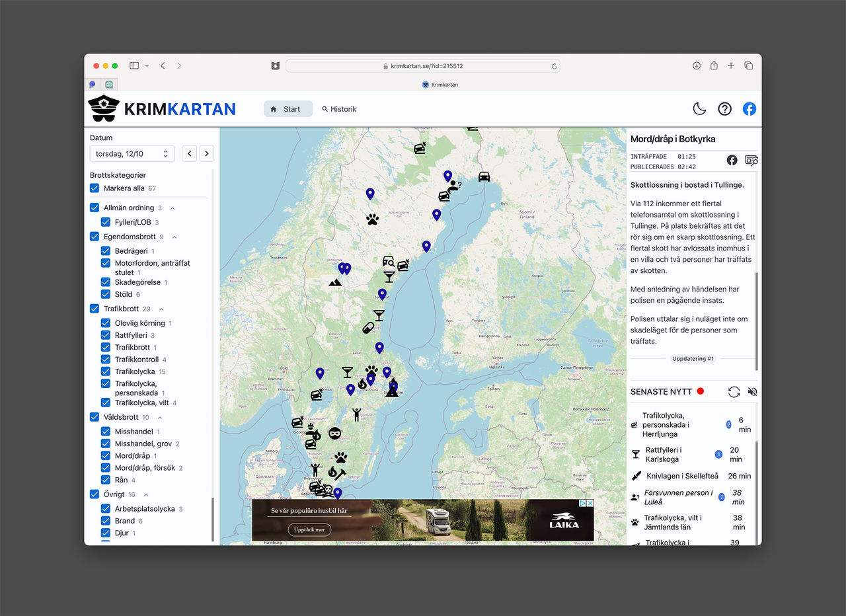Switch to the Historik tab
The image size is (846, 616).
(x=338, y=109)
